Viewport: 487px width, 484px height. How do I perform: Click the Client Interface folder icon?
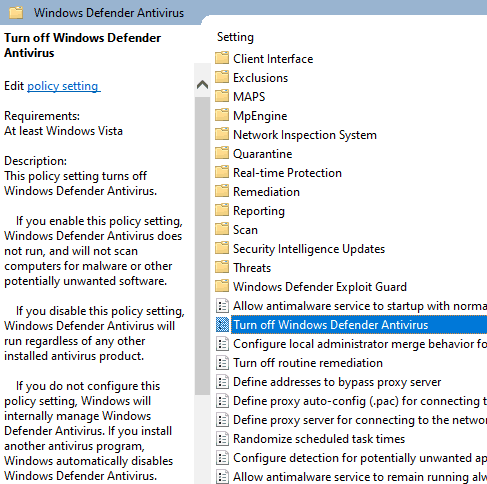click(x=222, y=58)
